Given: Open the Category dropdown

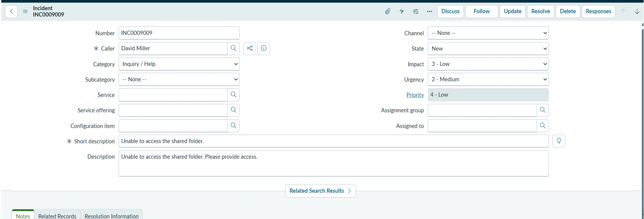Looking at the screenshot, I should coord(179,64).
